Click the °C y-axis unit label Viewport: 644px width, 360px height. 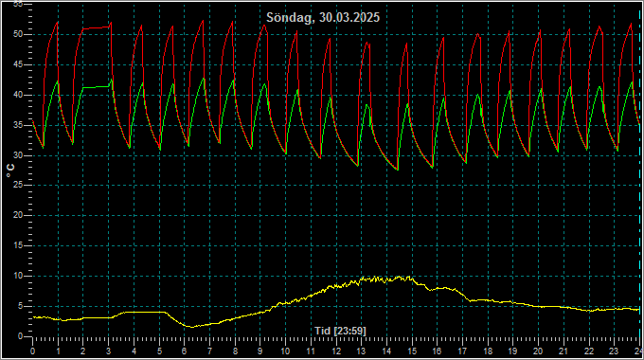[10, 171]
